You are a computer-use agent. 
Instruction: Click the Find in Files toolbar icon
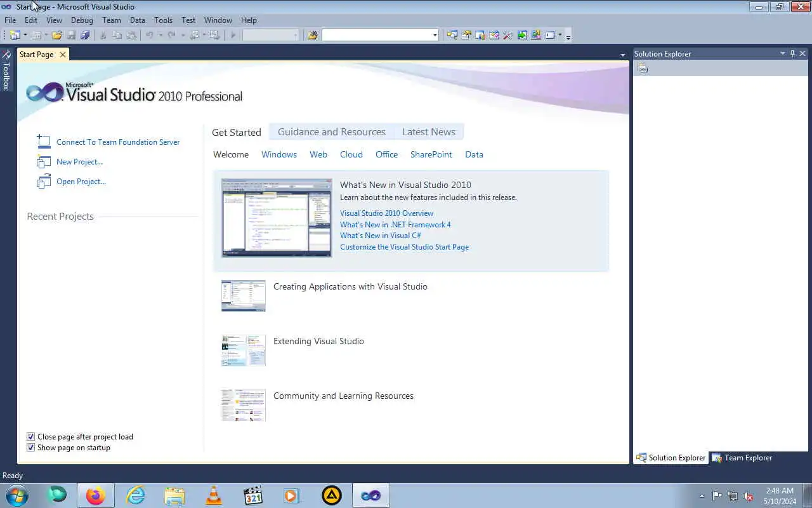pos(313,35)
